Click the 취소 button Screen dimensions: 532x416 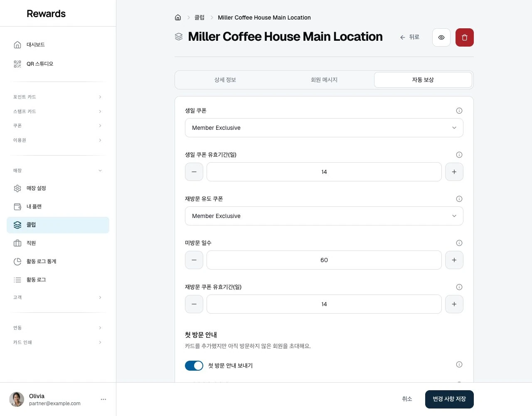click(x=407, y=399)
